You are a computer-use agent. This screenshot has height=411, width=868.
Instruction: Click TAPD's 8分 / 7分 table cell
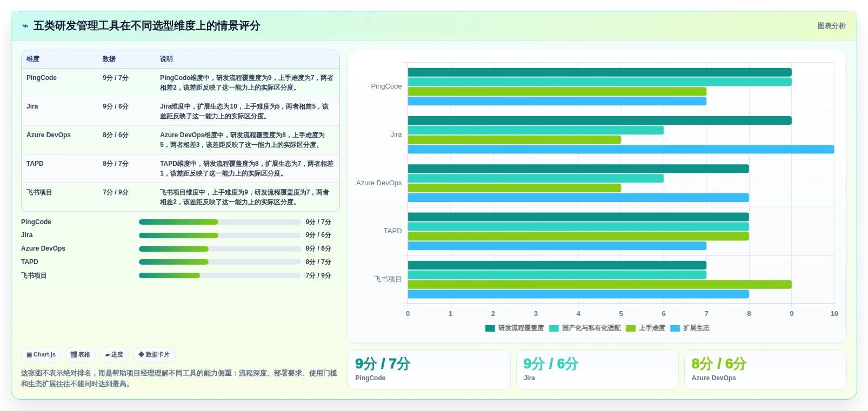[x=116, y=164]
